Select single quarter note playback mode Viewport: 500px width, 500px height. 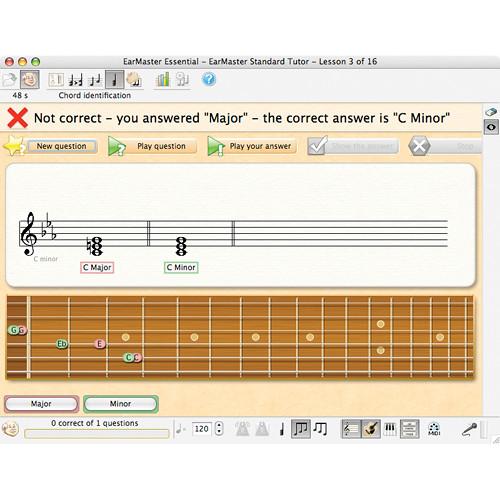[x=282, y=429]
